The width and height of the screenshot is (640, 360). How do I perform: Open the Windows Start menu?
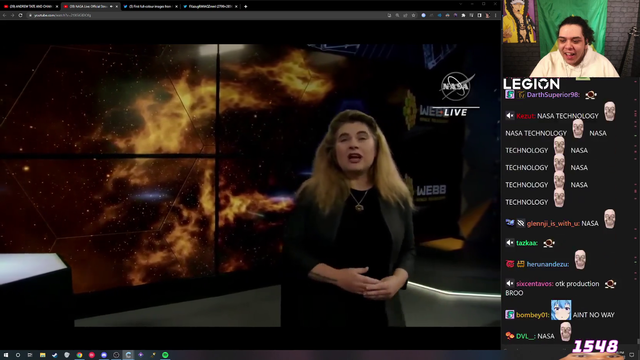click(6, 355)
